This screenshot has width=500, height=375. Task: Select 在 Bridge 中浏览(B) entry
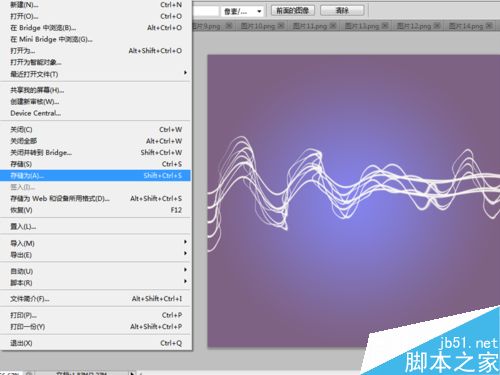tap(96, 28)
